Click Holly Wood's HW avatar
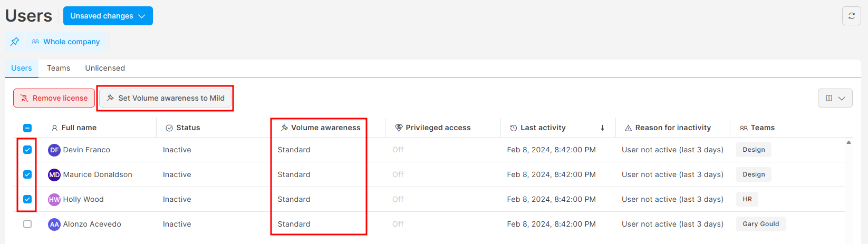The height and width of the screenshot is (244, 868). click(54, 200)
